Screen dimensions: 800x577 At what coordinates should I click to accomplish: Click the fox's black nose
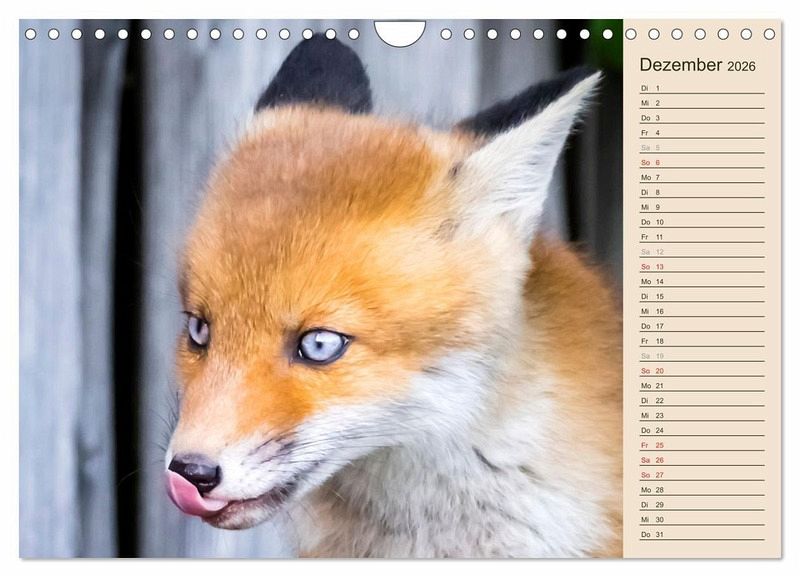pos(195,469)
